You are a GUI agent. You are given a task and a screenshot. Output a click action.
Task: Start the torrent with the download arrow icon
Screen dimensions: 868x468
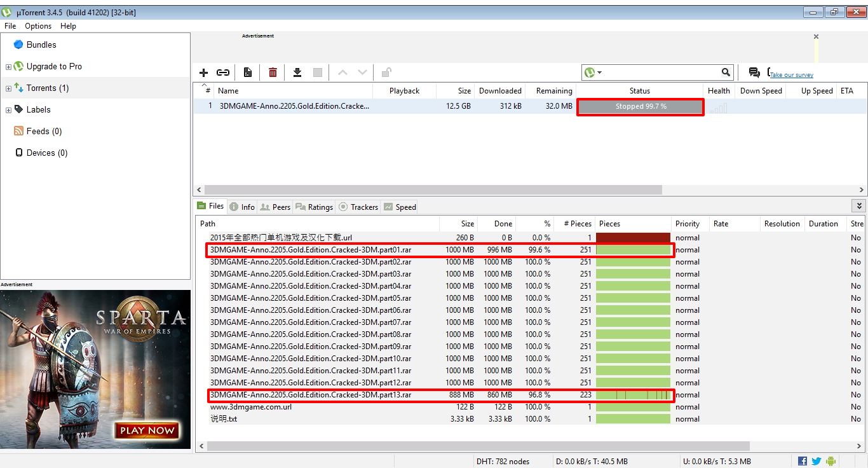click(297, 72)
